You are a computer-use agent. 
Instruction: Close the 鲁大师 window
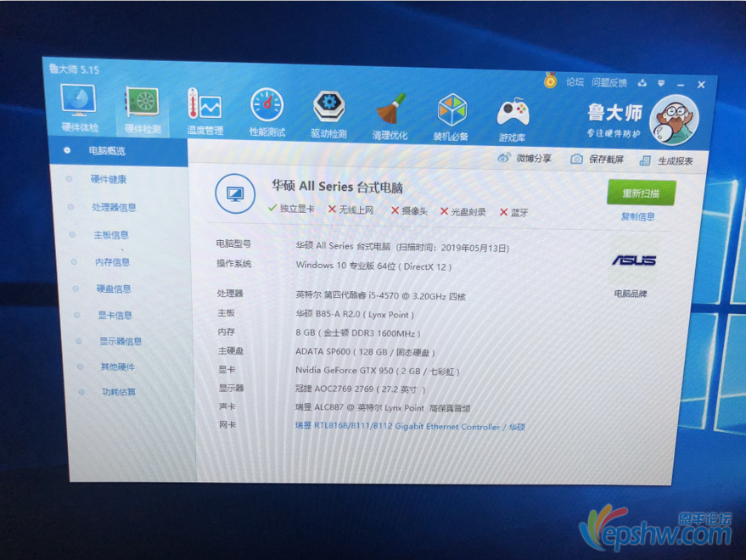click(x=701, y=85)
